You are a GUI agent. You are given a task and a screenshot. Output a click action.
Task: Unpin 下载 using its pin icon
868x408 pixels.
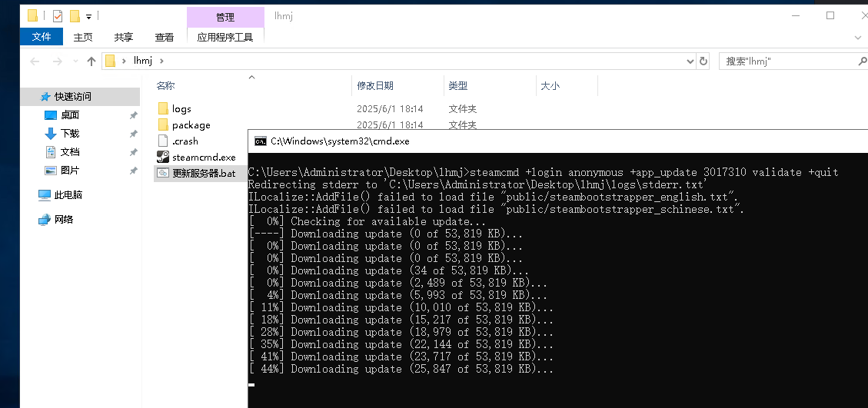[133, 134]
